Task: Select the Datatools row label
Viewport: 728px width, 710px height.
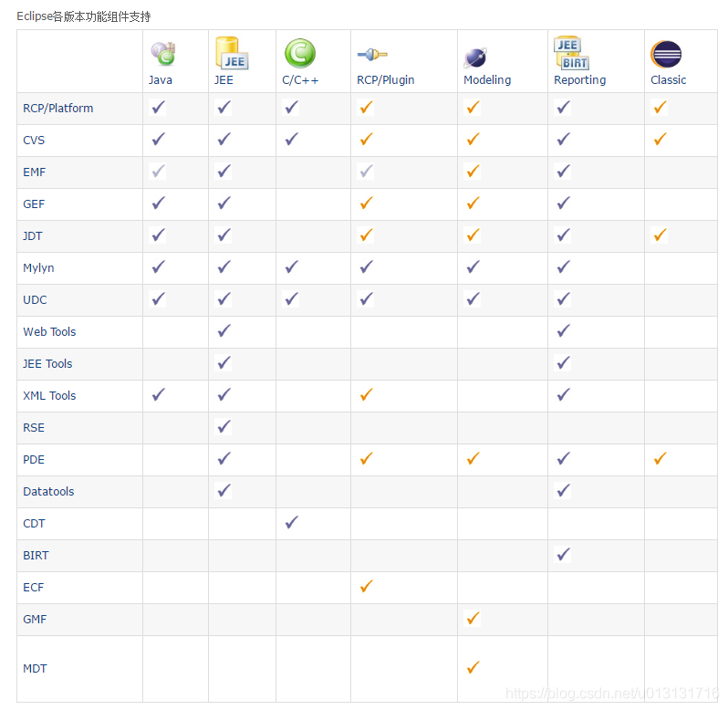Action: pos(48,491)
